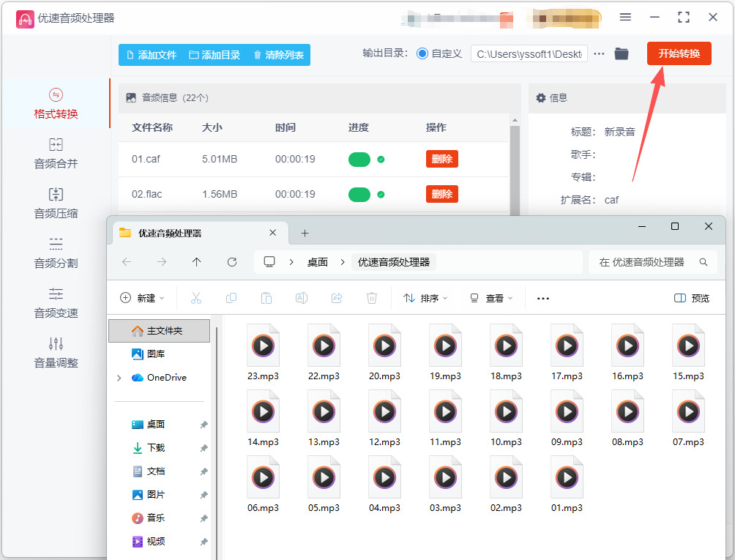Delete the 02.flac row
The height and width of the screenshot is (560, 735).
point(441,194)
